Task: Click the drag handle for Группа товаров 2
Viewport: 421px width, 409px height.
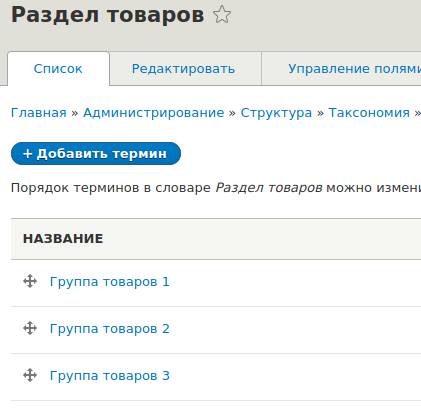Action: pyautogui.click(x=30, y=328)
